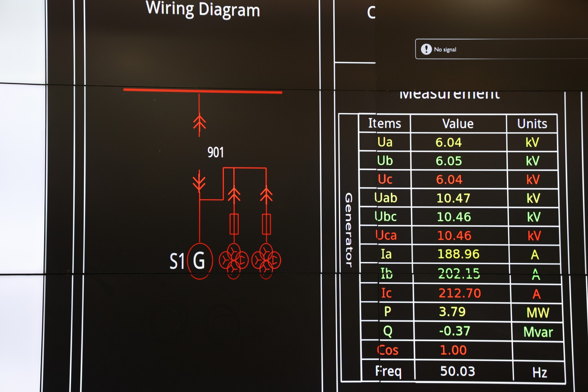This screenshot has height=392, width=588.
Task: Select the P value 3.79
Action: [x=452, y=312]
